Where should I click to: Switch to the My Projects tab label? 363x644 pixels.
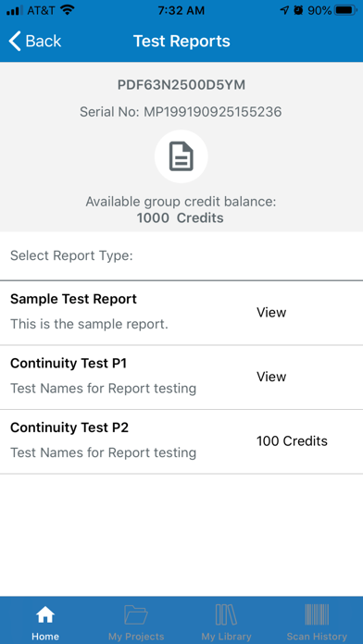click(136, 637)
